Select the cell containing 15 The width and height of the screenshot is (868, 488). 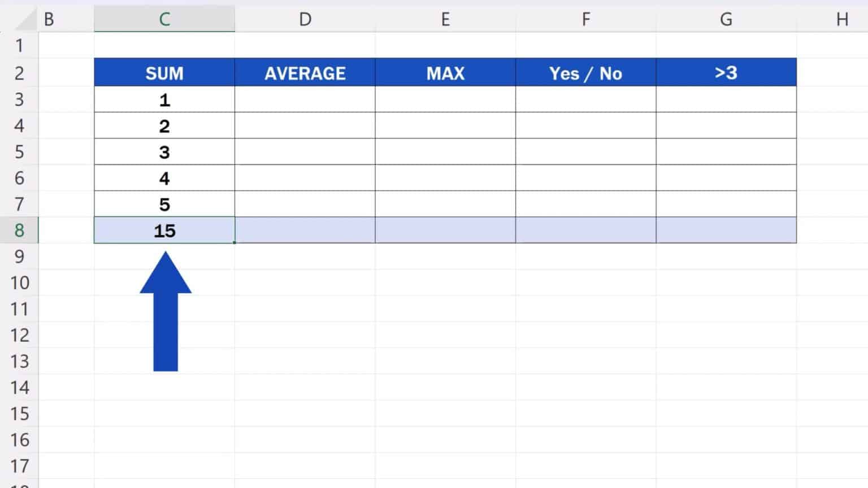164,230
